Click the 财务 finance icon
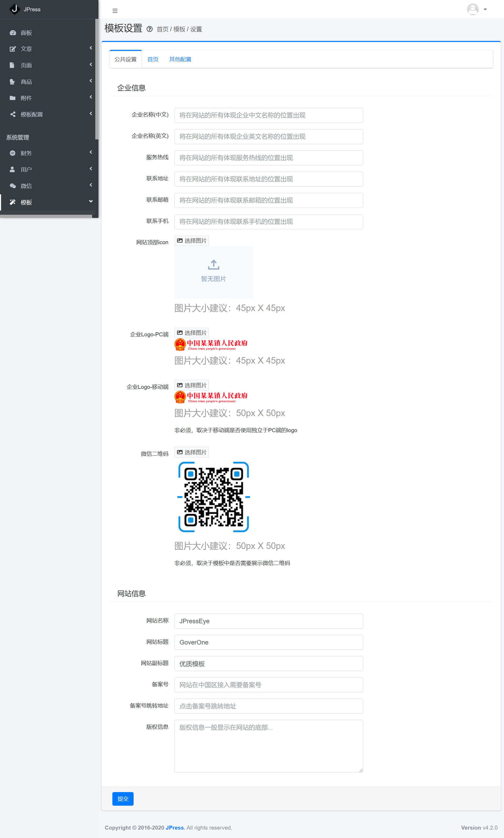The image size is (504, 838). (13, 153)
